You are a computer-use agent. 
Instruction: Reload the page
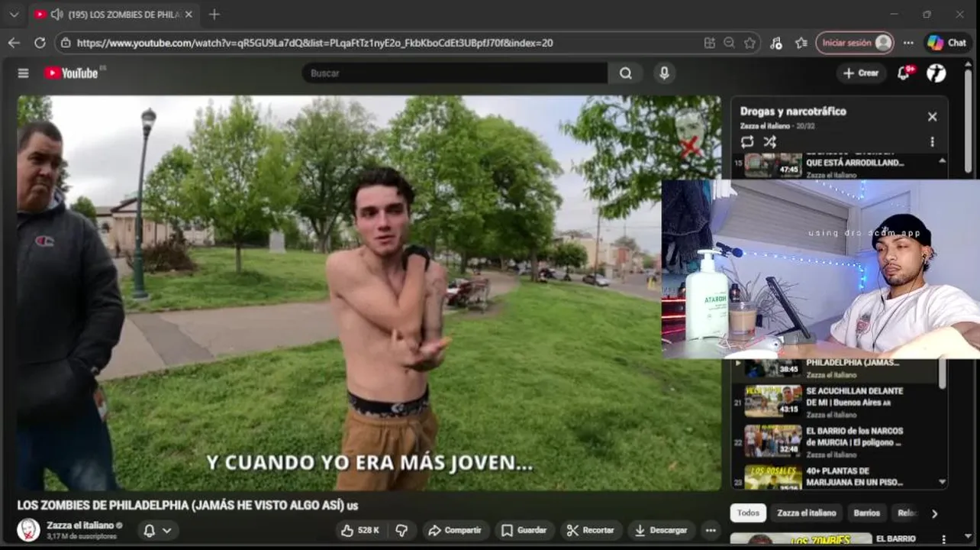point(40,43)
